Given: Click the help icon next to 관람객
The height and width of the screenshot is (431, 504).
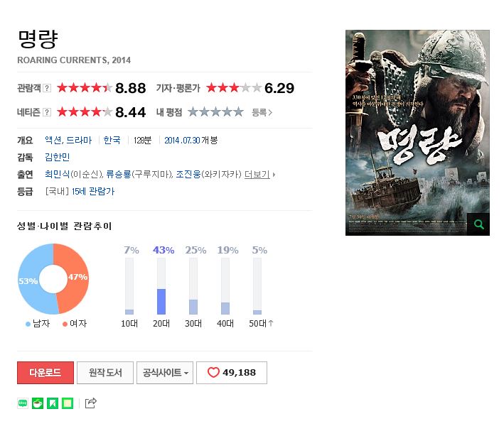Looking at the screenshot, I should tap(47, 88).
